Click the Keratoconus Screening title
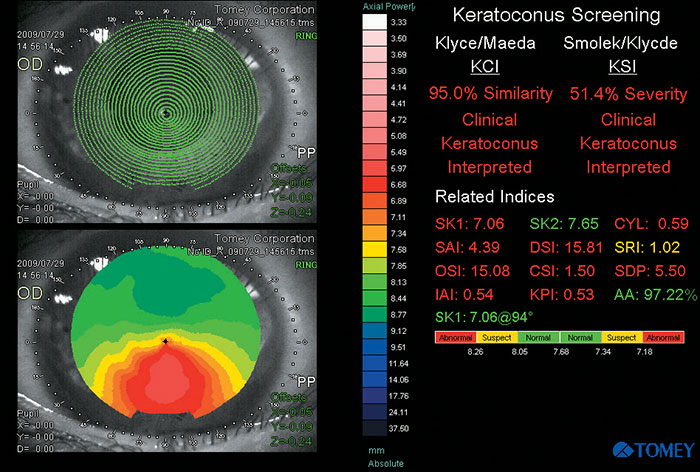The height and width of the screenshot is (472, 700). (x=556, y=16)
